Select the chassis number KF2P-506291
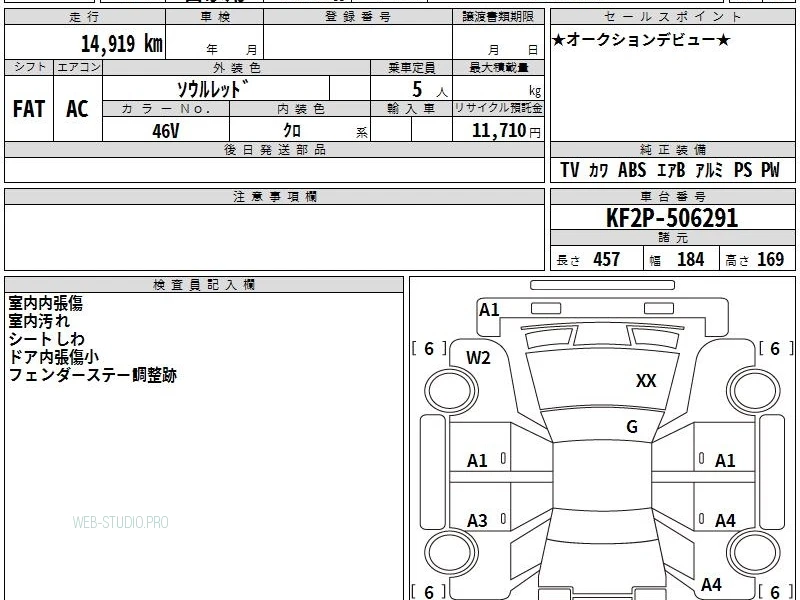Viewport: 800px width, 600px height. tap(672, 218)
